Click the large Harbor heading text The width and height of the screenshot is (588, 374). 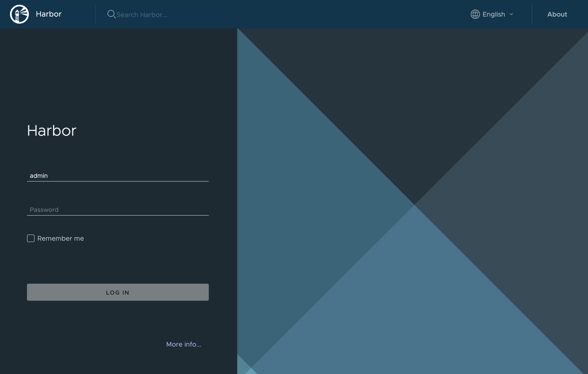point(52,130)
